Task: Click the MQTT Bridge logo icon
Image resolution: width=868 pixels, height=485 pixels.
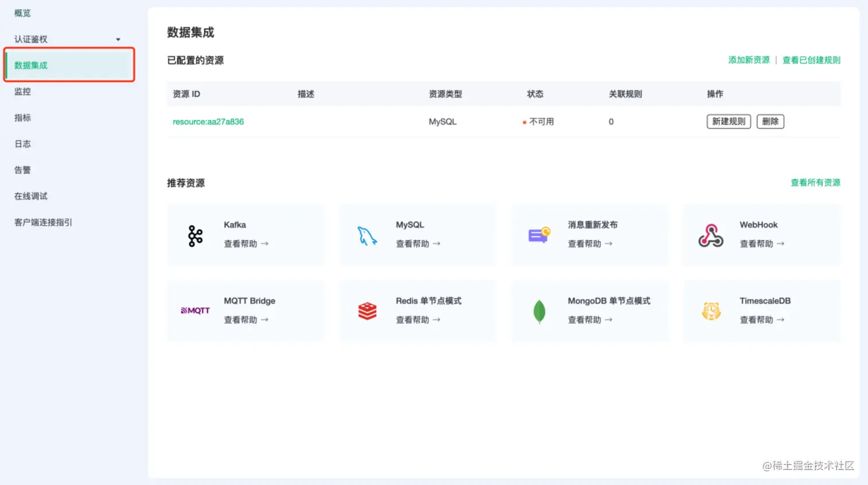Action: coord(194,310)
